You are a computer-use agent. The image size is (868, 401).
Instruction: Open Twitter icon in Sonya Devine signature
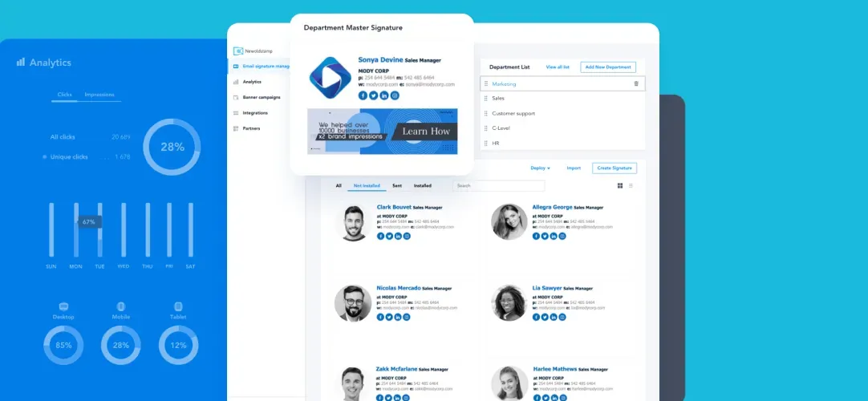click(x=374, y=95)
